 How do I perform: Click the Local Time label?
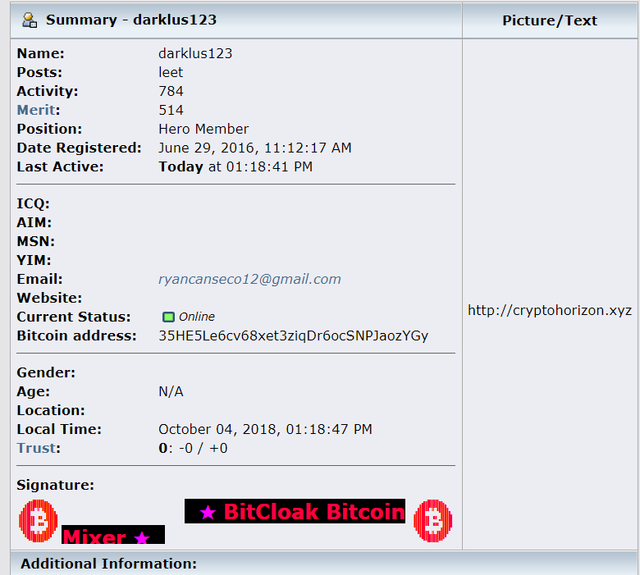click(59, 429)
